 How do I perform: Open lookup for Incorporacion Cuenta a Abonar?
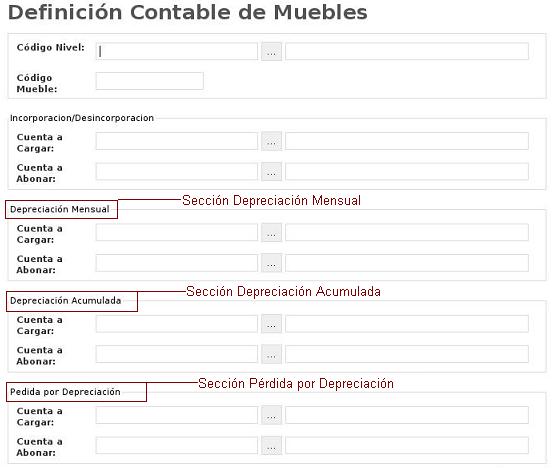tap(271, 171)
